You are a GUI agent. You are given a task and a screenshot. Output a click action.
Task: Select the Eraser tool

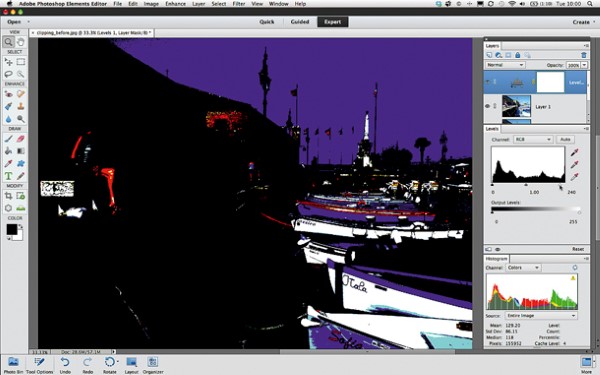[x=21, y=139]
